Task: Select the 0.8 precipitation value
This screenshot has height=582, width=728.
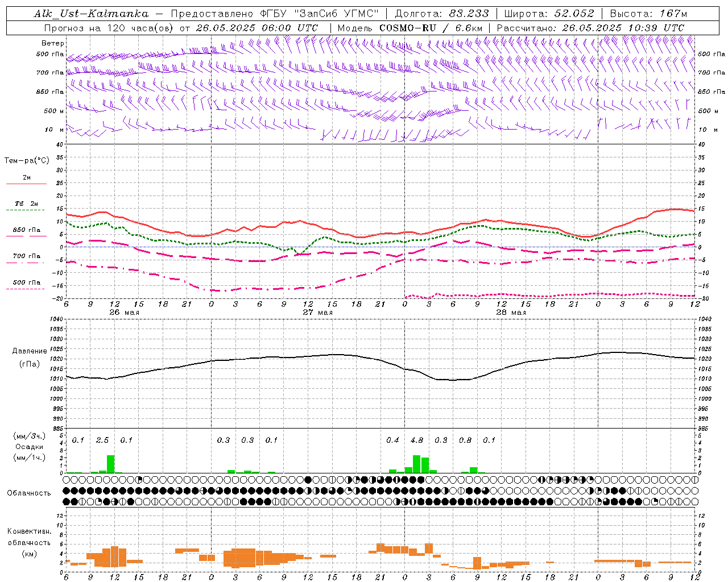Action: 465,440
